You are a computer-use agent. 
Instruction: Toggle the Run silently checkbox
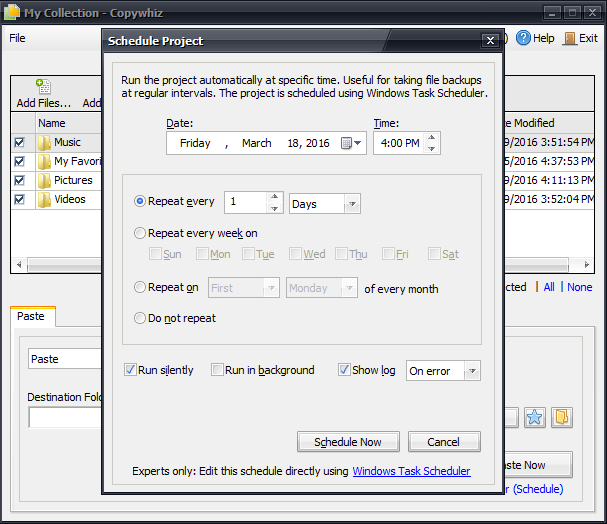[130, 370]
